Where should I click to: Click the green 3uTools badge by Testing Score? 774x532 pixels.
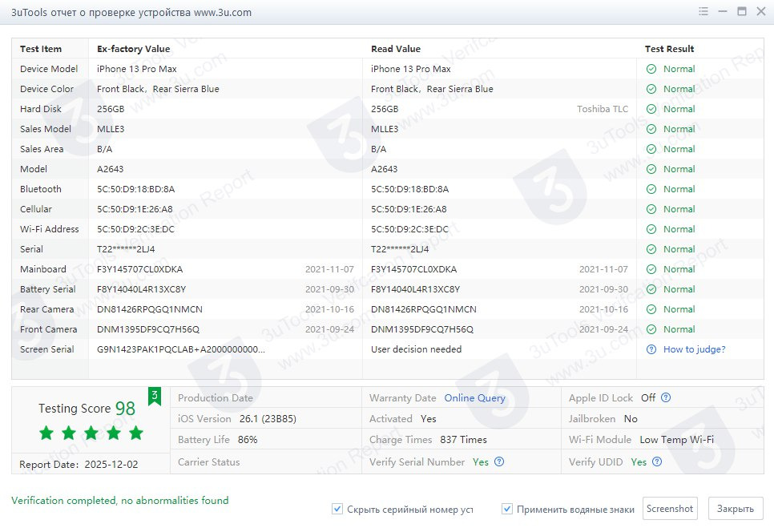click(x=155, y=395)
